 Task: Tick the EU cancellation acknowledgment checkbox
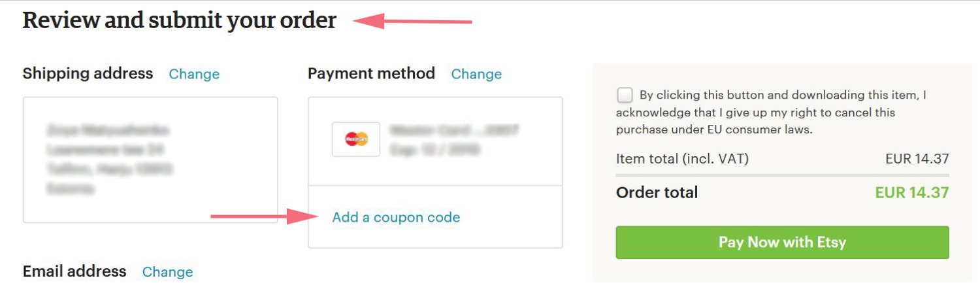(625, 95)
